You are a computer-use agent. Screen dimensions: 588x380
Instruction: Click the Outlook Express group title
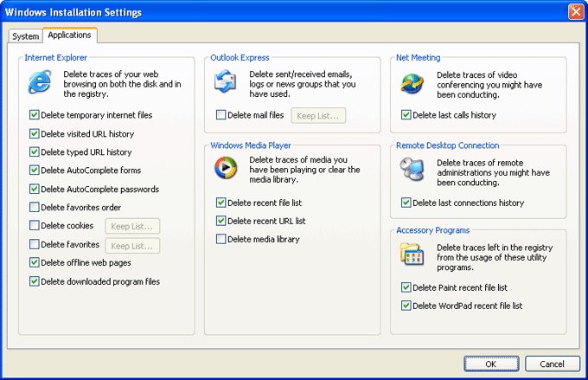(240, 57)
